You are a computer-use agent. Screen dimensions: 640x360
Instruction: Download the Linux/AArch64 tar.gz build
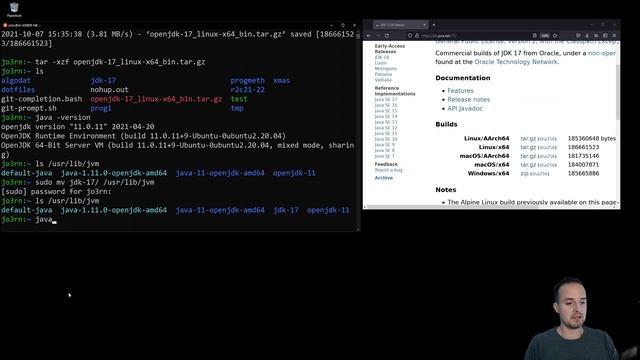coord(528,139)
